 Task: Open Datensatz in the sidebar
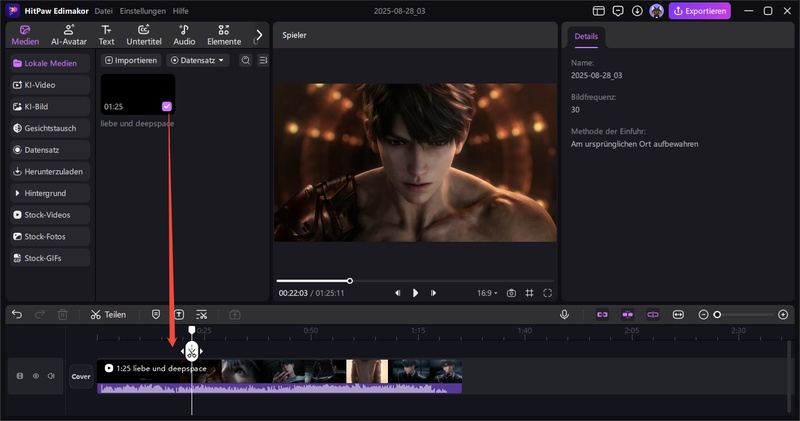pos(50,150)
